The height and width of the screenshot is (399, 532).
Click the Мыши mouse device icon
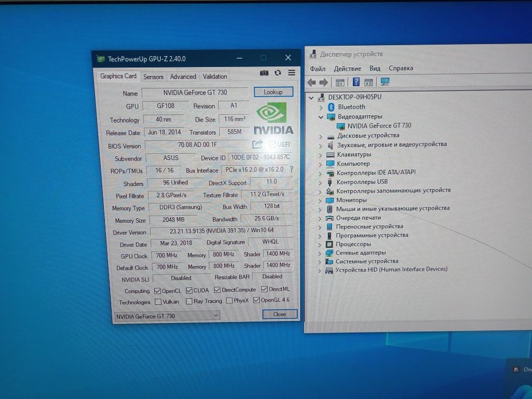330,209
